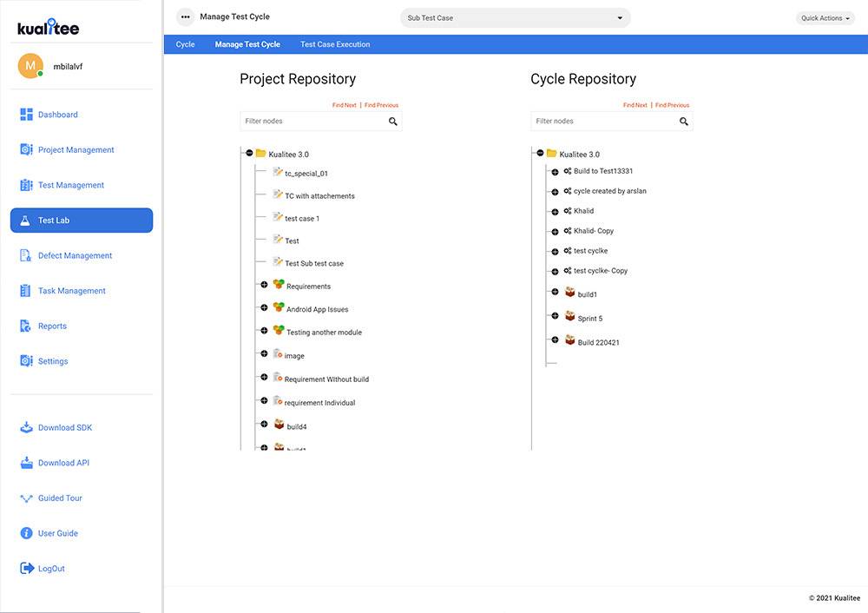
Task: Open the Test Case Execution tab
Action: (335, 44)
